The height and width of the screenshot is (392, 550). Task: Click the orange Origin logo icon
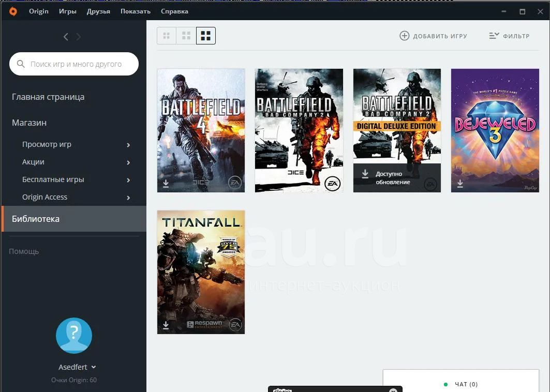pos(13,11)
